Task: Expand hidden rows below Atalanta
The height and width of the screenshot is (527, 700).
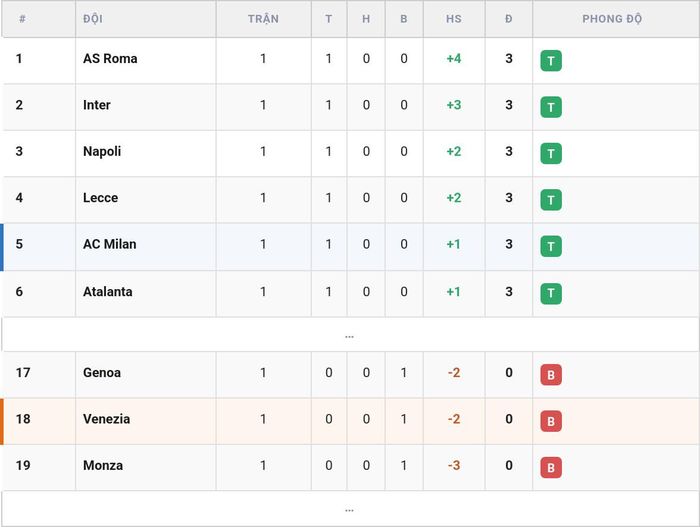Action: click(x=350, y=335)
